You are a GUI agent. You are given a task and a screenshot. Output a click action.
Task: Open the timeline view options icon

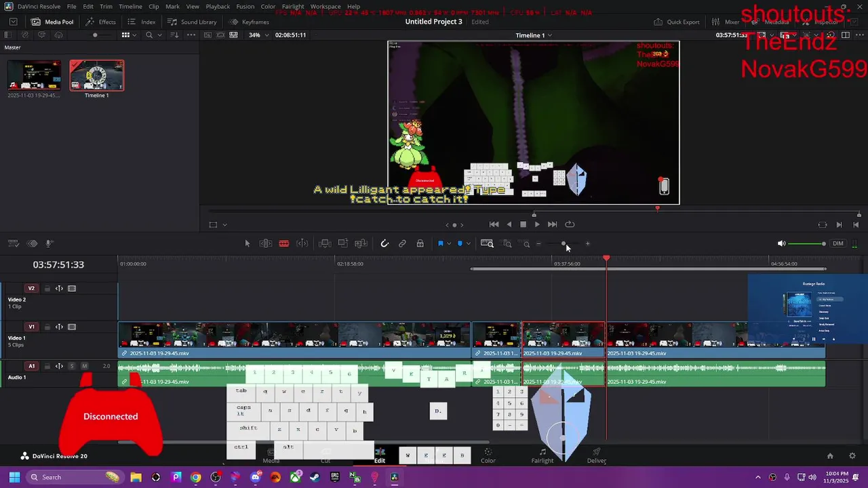[12, 243]
